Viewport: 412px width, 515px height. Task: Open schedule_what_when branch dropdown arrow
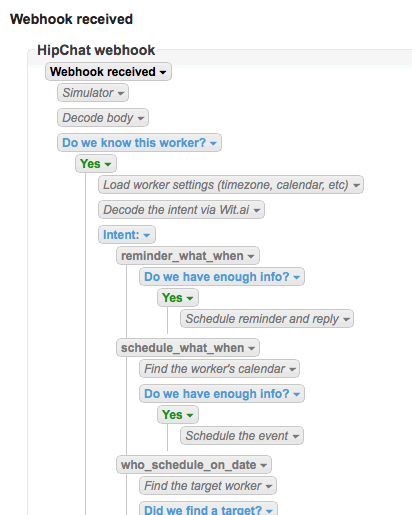[252, 348]
